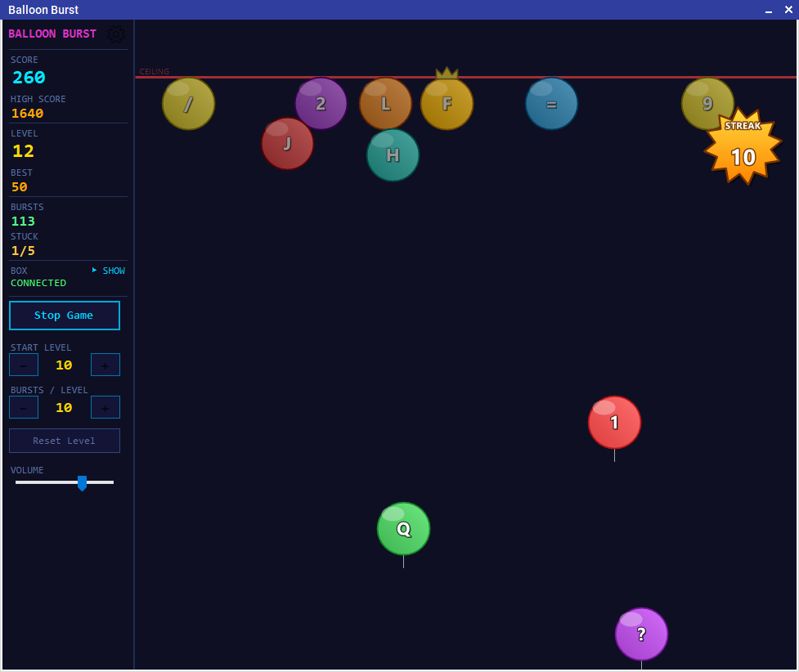The width and height of the screenshot is (799, 672).
Task: Adjust the volume slider handle
Action: (82, 483)
